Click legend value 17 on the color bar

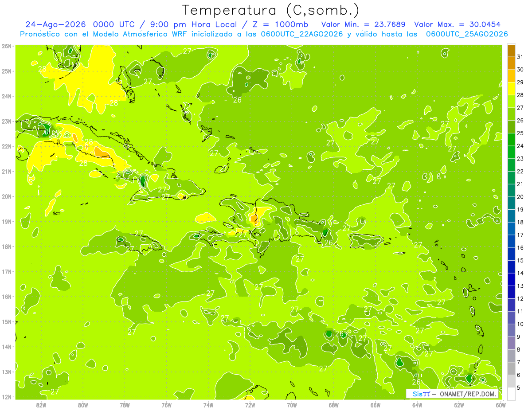pyautogui.click(x=520, y=235)
